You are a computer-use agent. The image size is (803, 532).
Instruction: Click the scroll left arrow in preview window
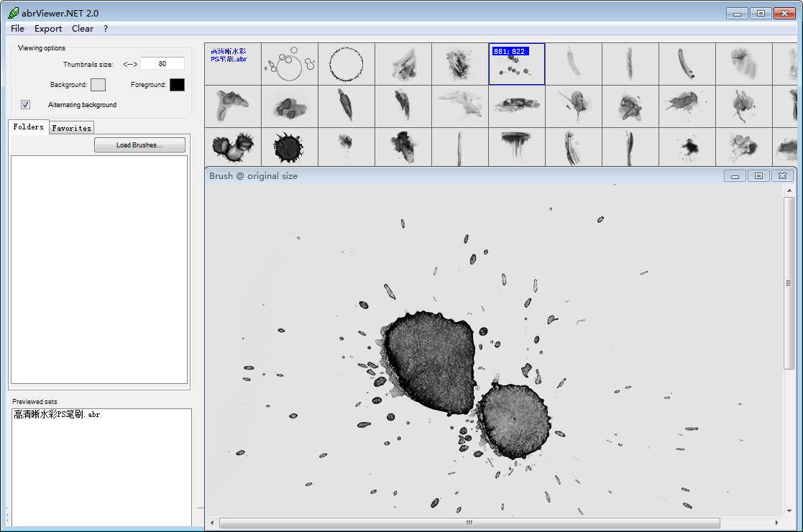click(213, 523)
